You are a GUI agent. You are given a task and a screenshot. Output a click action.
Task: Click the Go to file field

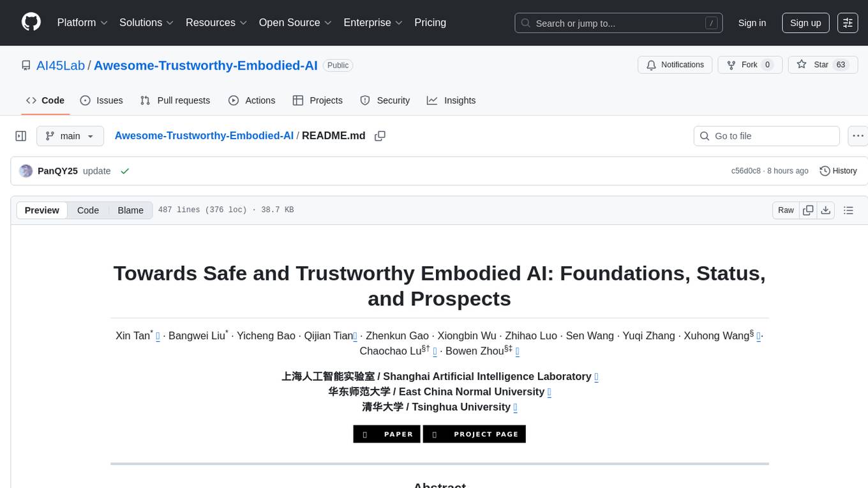[x=766, y=136]
